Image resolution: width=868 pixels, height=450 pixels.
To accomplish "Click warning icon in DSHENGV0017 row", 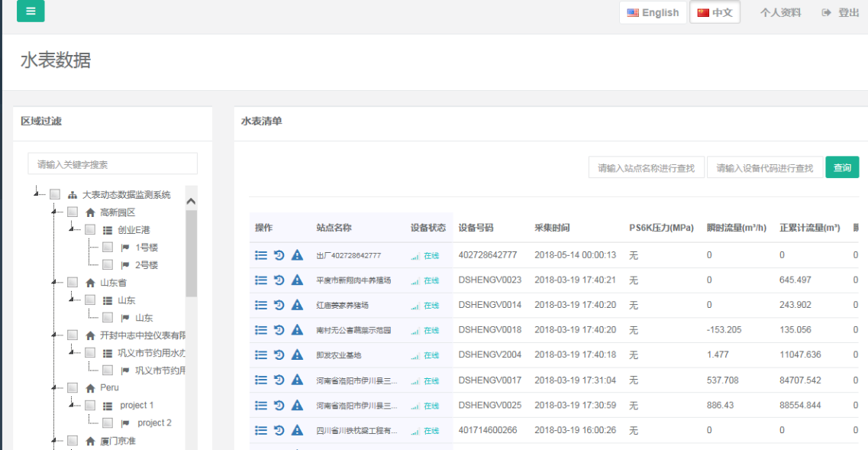I will pyautogui.click(x=297, y=380).
